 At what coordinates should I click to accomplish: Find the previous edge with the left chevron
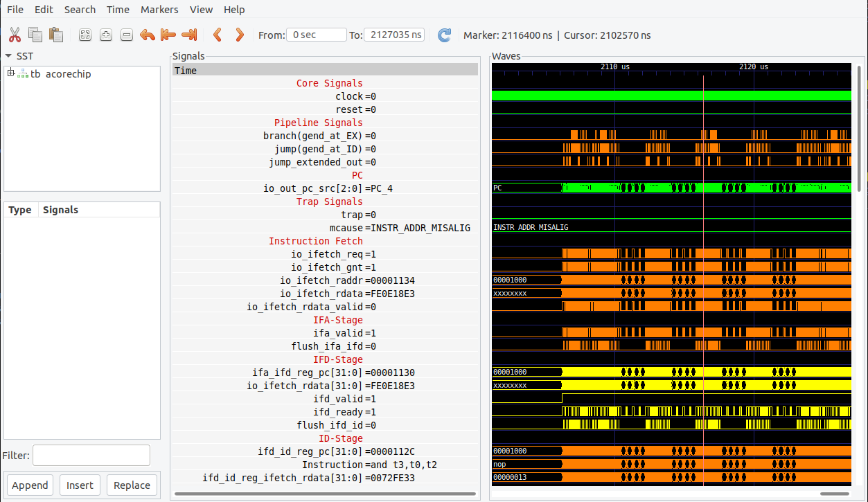(x=217, y=35)
